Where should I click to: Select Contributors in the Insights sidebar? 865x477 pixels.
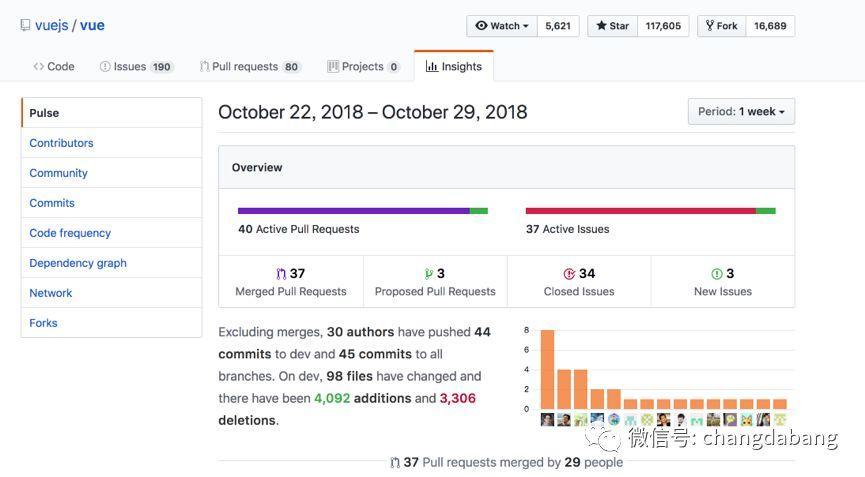pyautogui.click(x=61, y=143)
